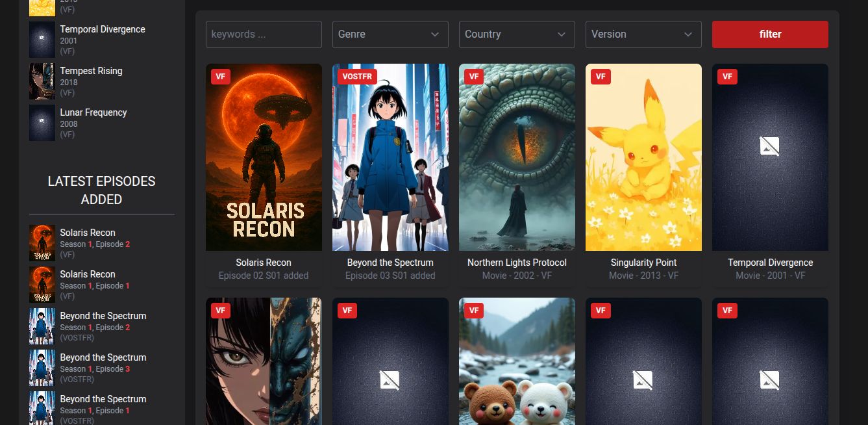The width and height of the screenshot is (868, 425).
Task: Click 'LATEST EPISODES ADDED' heading
Action: (102, 190)
